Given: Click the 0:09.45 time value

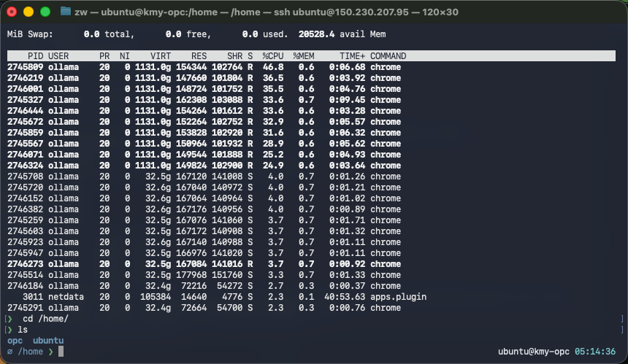Looking at the screenshot, I should [348, 100].
